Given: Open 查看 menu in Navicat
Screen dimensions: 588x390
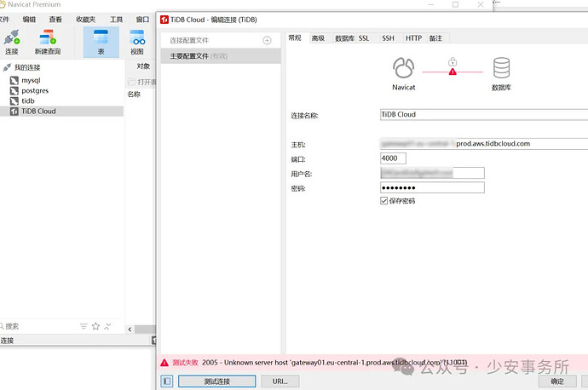Looking at the screenshot, I should click(55, 19).
